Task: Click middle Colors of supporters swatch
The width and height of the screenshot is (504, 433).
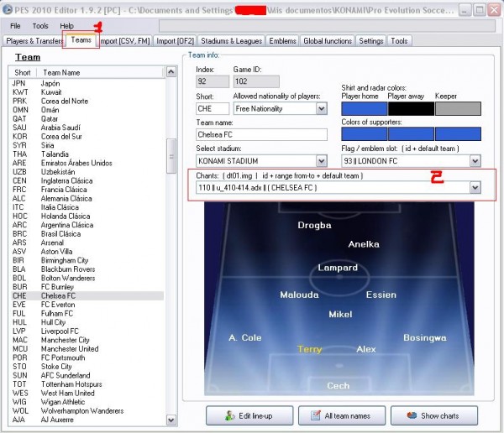Action: (411, 134)
